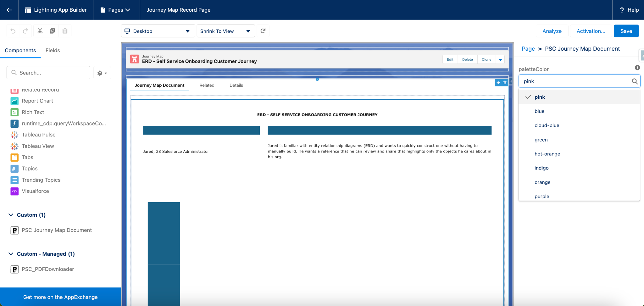Select the Visualforce component icon
Screen dimensions: 644x306
pyautogui.click(x=14, y=191)
